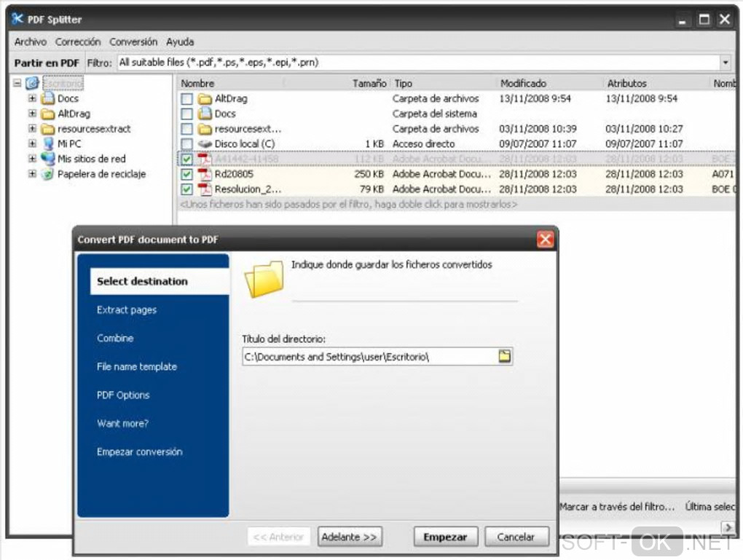Click the filter combo box text

[x=219, y=62]
